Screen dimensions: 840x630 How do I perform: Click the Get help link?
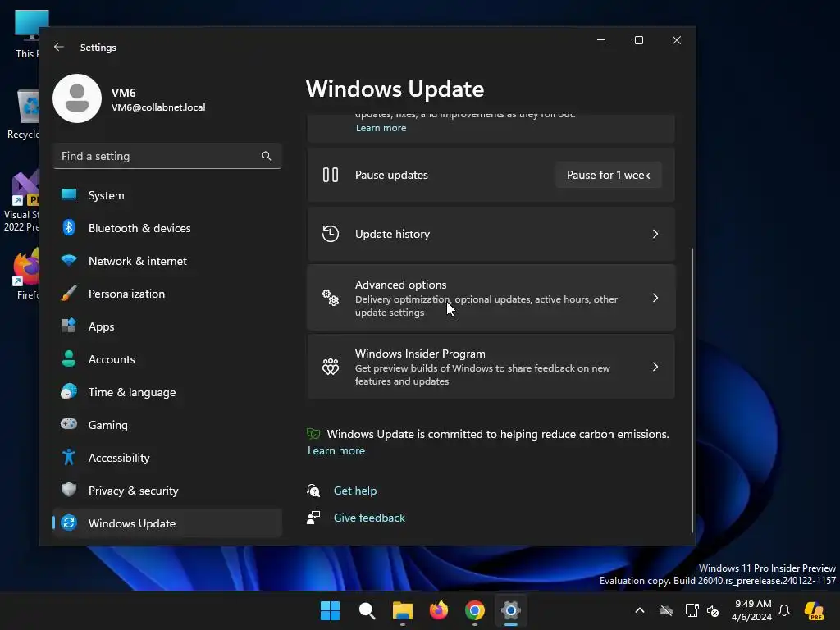pos(354,491)
